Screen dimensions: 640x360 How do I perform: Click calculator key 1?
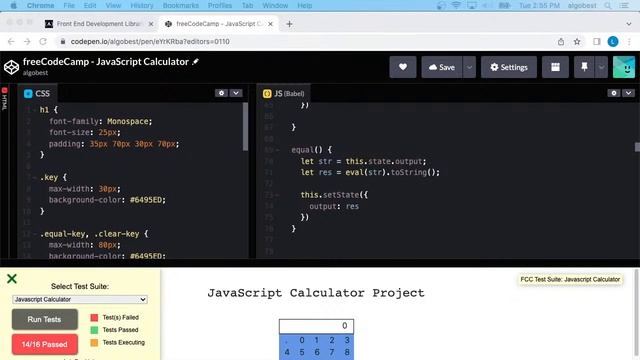point(316,340)
